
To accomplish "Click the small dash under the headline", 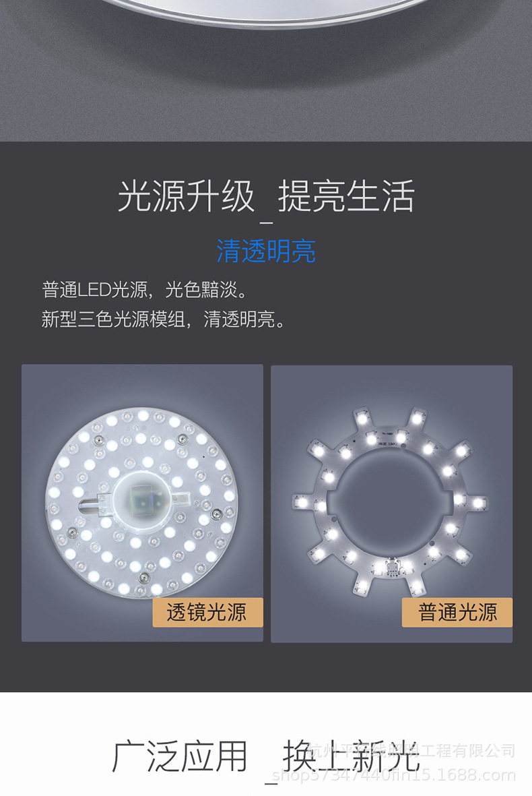I will pos(266,223).
